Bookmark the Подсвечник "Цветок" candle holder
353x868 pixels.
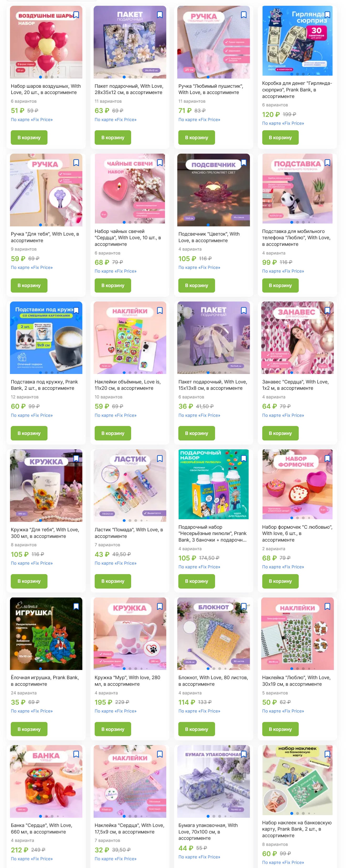click(x=244, y=163)
